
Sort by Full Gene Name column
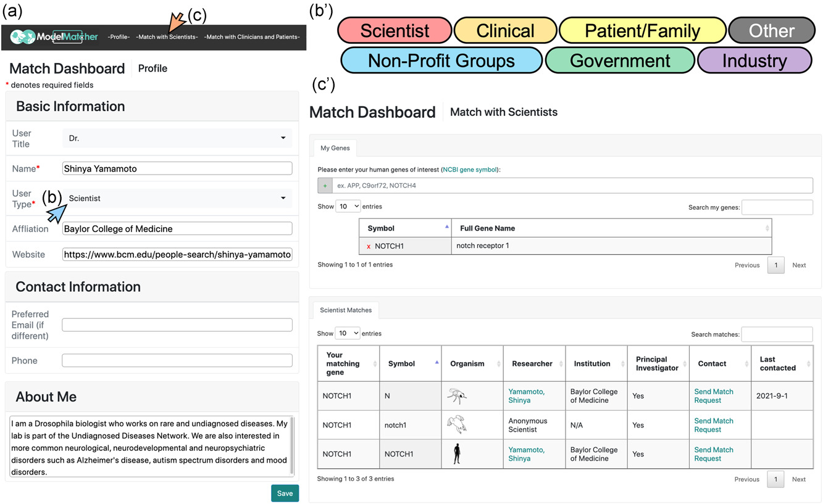point(611,228)
